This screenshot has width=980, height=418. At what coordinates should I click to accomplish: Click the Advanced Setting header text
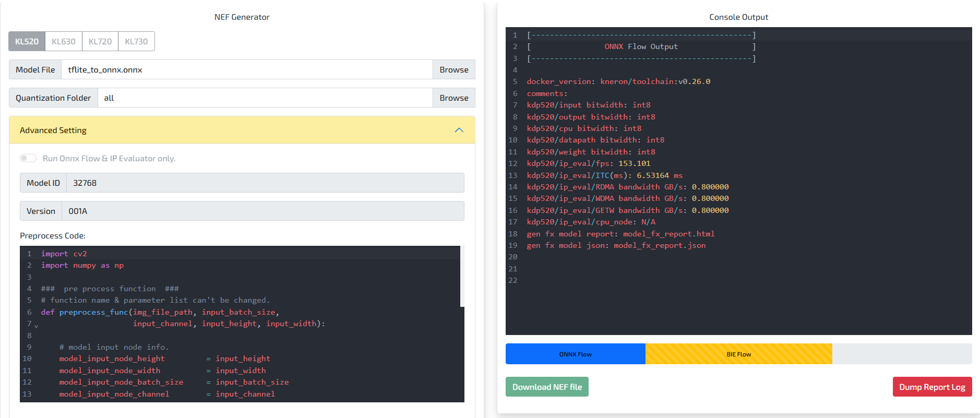point(53,130)
